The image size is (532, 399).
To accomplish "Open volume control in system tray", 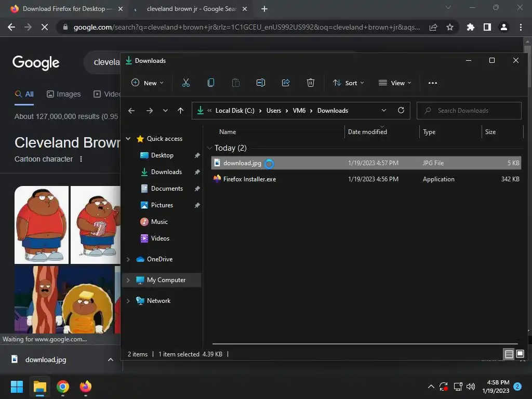I will 471,387.
